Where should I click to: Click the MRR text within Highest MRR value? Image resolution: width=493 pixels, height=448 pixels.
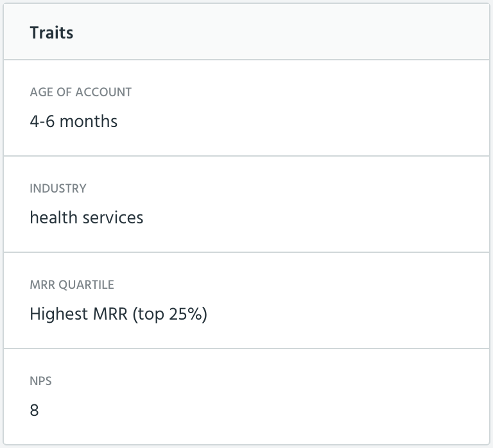110,314
